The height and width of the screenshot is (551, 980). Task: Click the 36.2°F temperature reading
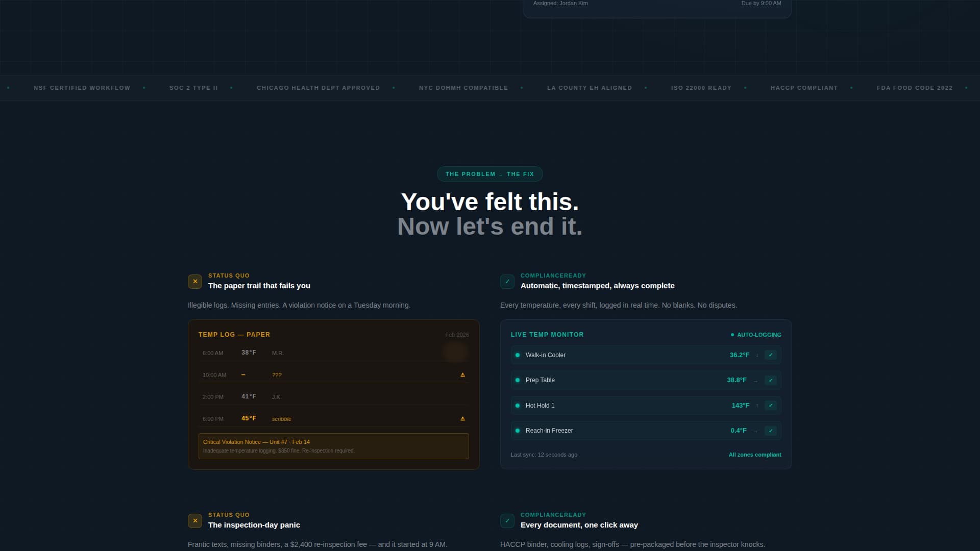[740, 355]
